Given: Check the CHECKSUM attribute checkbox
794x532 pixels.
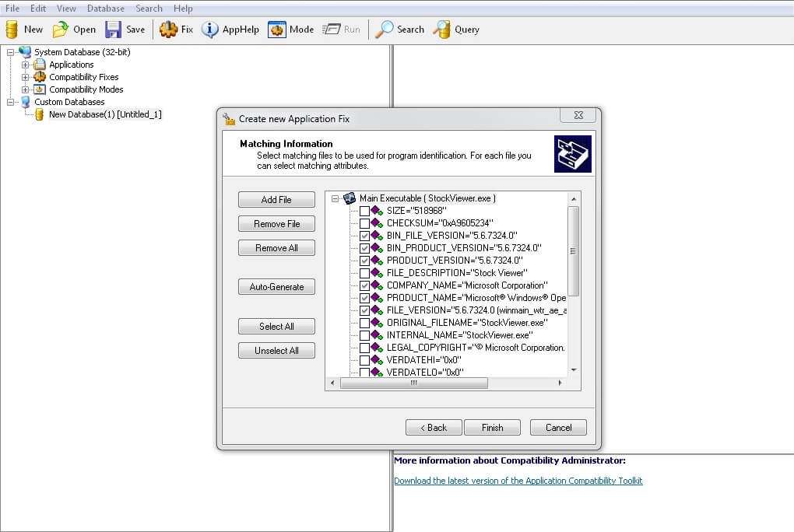Looking at the screenshot, I should pos(364,223).
